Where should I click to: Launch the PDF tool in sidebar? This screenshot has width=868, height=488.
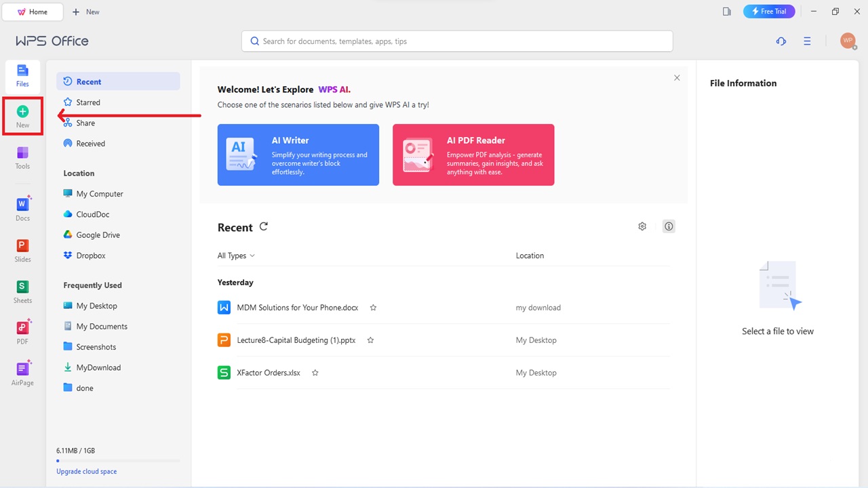(x=22, y=333)
